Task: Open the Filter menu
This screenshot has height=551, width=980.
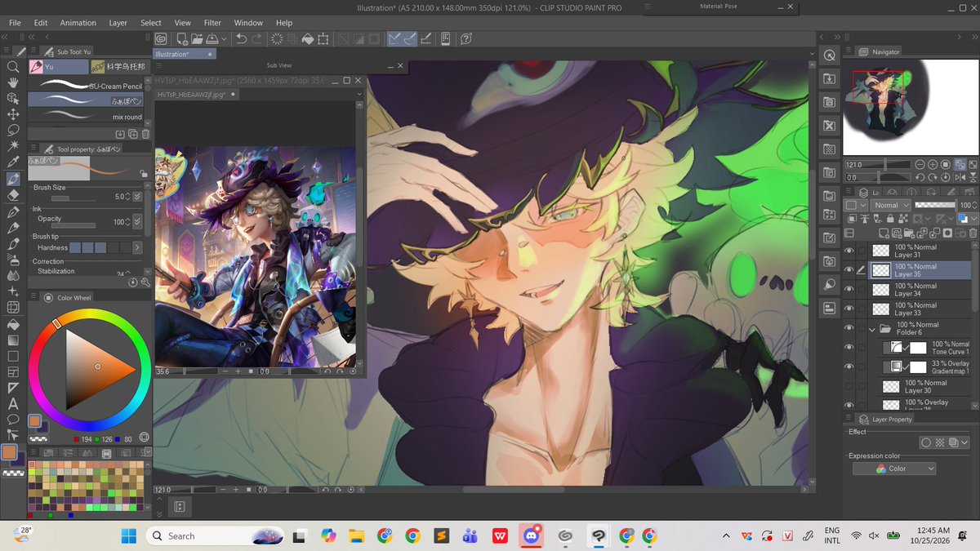Action: pyautogui.click(x=212, y=23)
